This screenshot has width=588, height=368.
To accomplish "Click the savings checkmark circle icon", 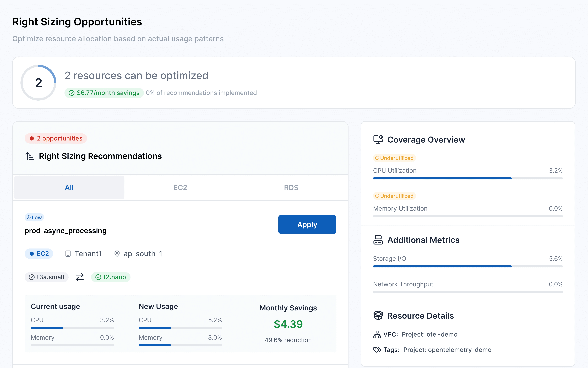I will (72, 93).
